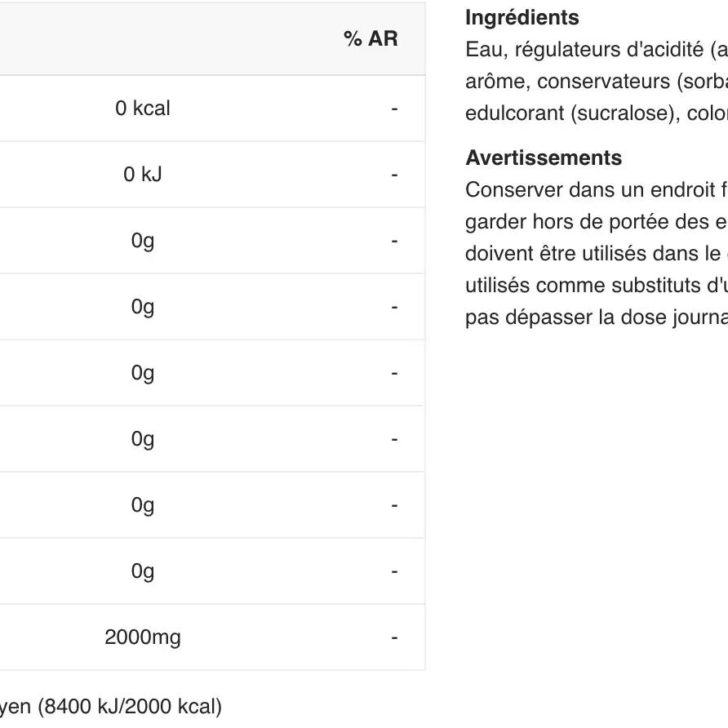Click the Ingrédients heading
This screenshot has height=728, width=728.
point(522,18)
